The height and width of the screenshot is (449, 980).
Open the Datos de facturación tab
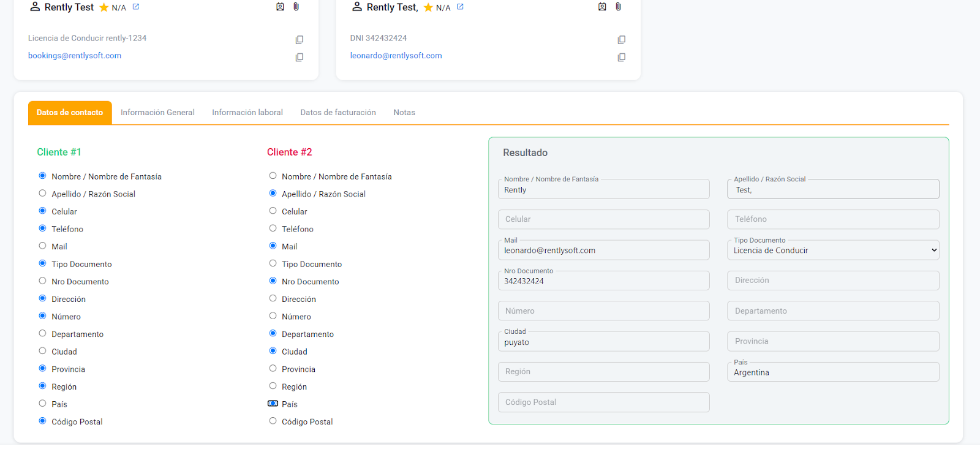[338, 113]
